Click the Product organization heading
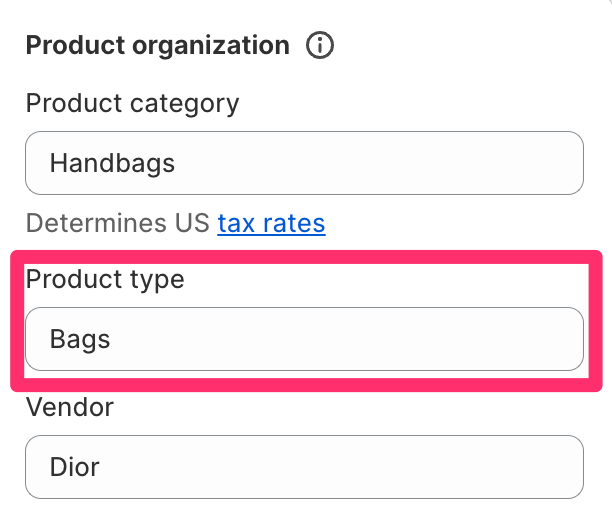The width and height of the screenshot is (612, 516). (x=158, y=45)
